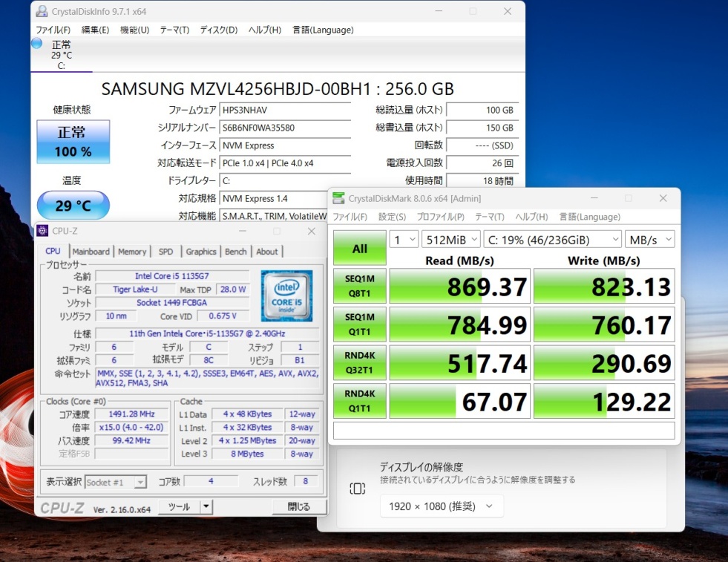Open the C: 19% drive selection dropdown

click(553, 240)
